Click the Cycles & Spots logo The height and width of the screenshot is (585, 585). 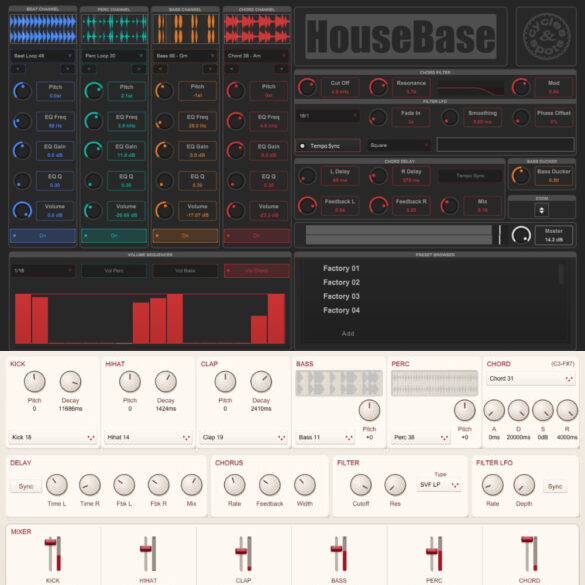pos(547,36)
